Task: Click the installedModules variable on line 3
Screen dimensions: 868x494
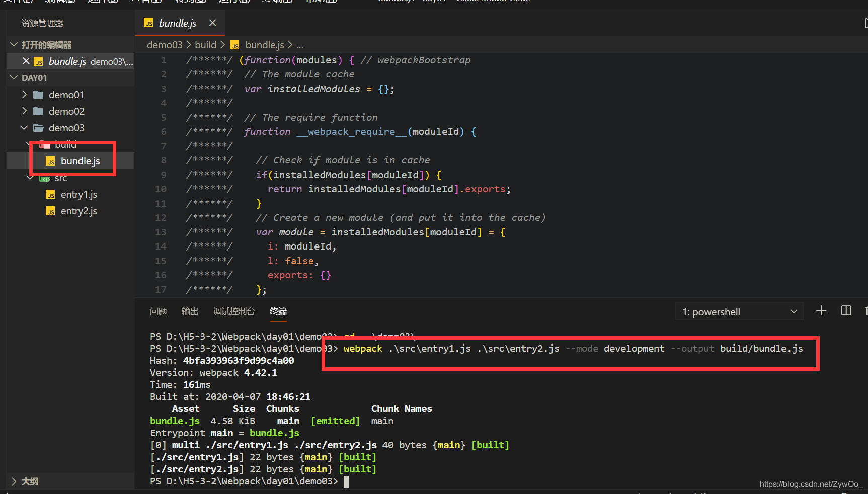Action: (x=313, y=89)
